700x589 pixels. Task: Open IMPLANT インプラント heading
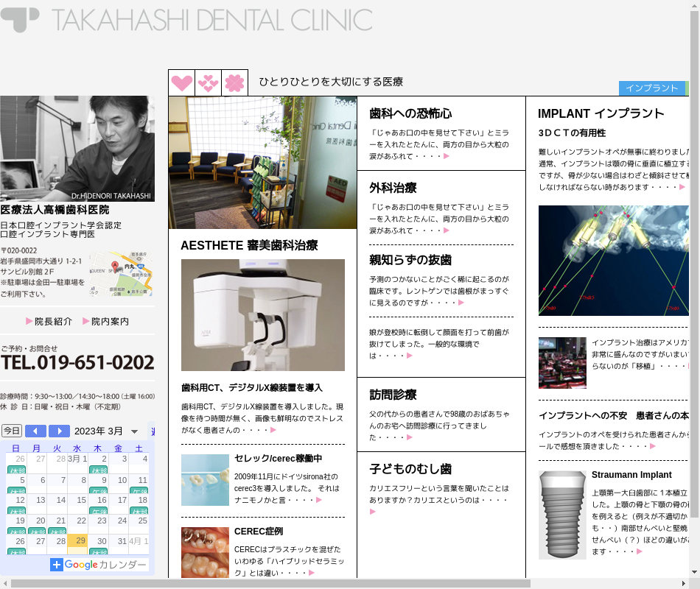[601, 114]
